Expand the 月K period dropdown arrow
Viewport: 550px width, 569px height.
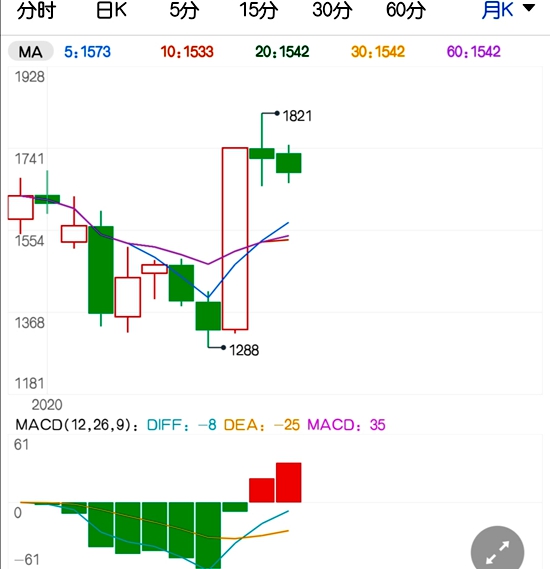tap(529, 8)
